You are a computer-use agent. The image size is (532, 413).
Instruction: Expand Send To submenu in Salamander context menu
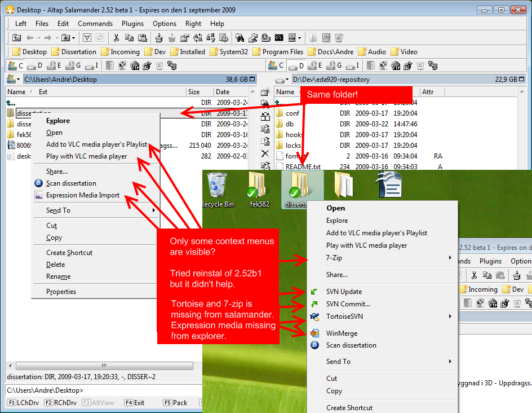pyautogui.click(x=96, y=210)
